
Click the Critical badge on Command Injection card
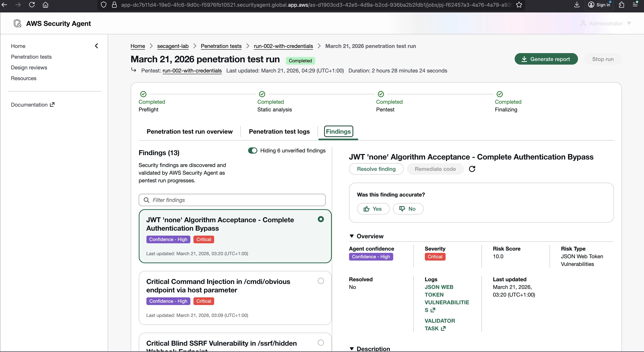(203, 301)
